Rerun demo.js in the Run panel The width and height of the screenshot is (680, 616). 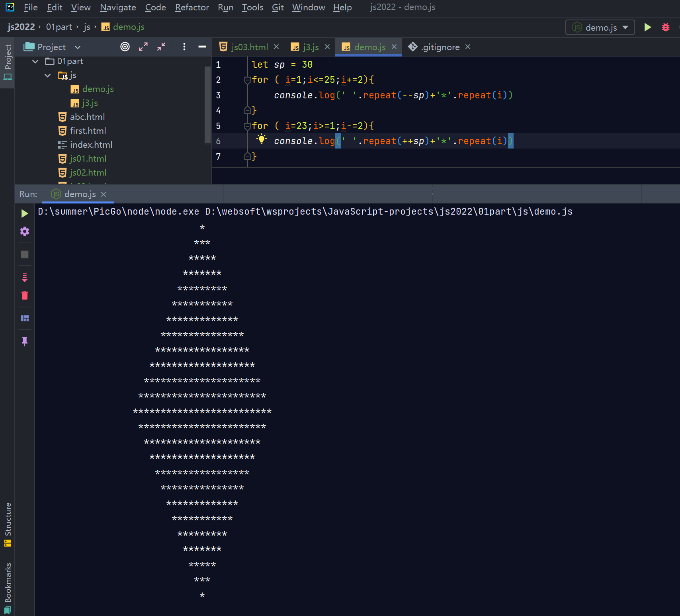(25, 214)
